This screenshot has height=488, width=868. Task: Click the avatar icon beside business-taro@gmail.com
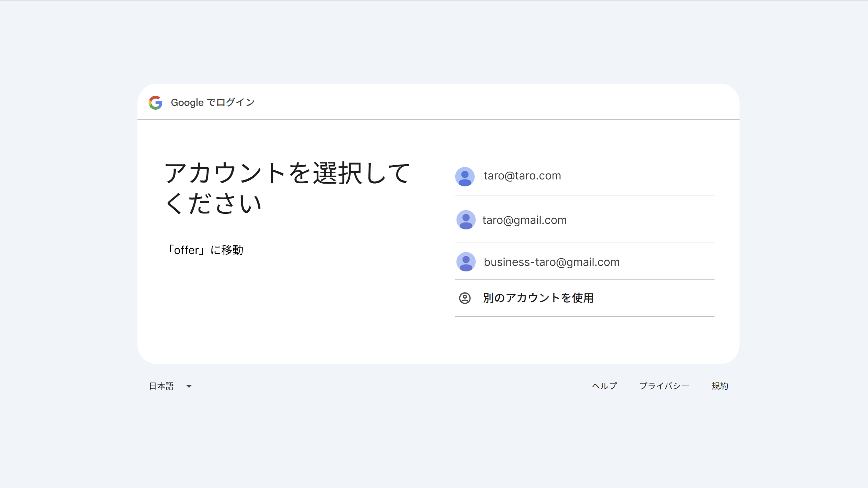(466, 262)
